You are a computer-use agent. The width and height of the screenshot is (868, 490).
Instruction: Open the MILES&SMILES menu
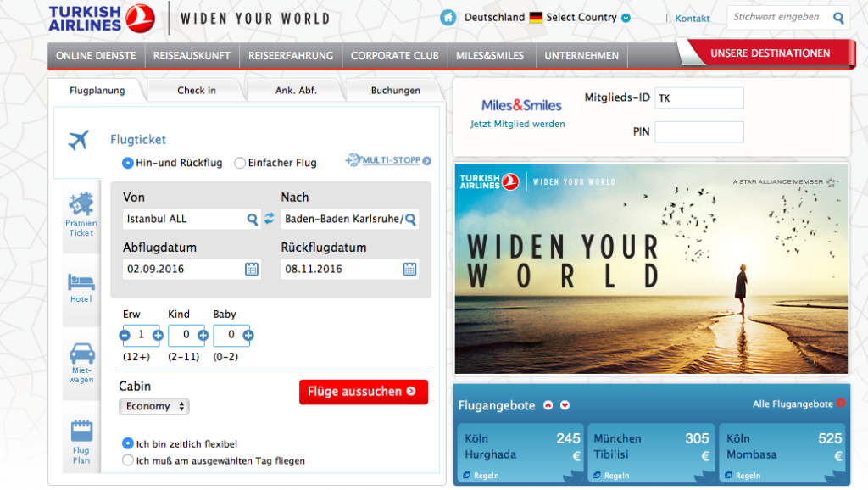click(x=490, y=55)
